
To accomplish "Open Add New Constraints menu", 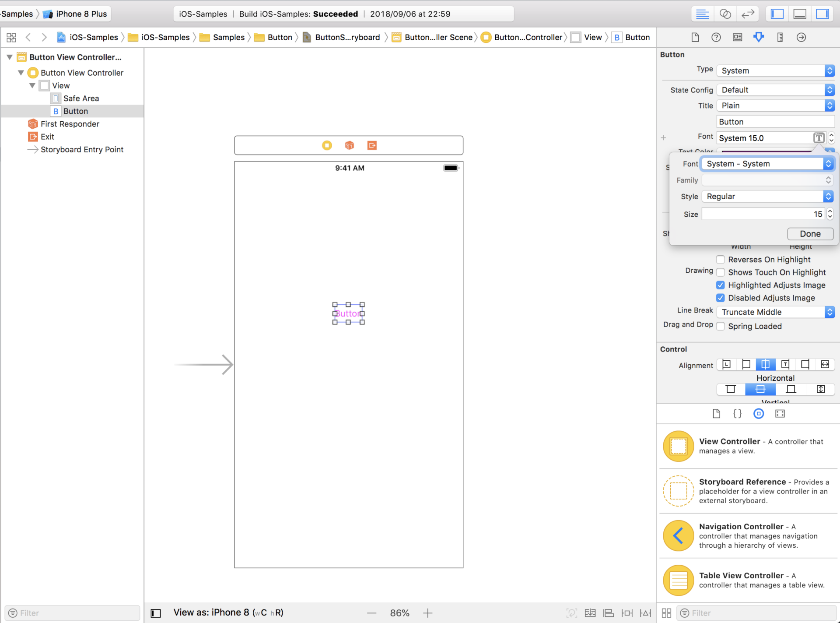I will coord(627,613).
